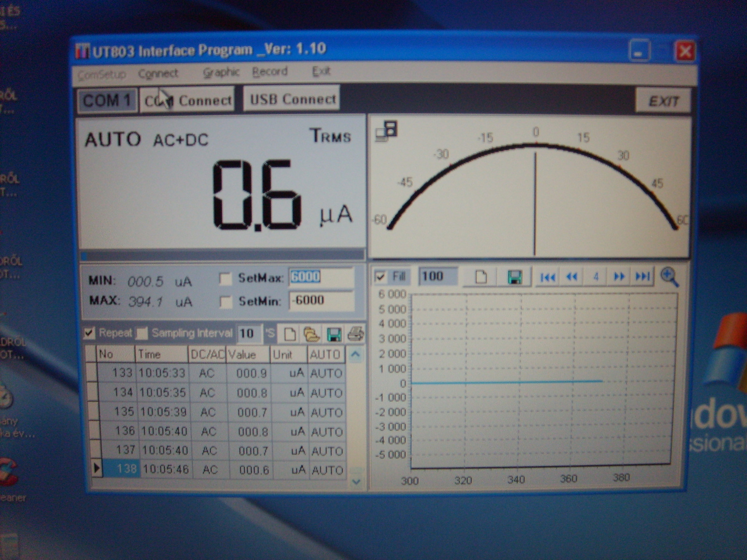
Task: Jump to first graph page
Action: tap(548, 277)
